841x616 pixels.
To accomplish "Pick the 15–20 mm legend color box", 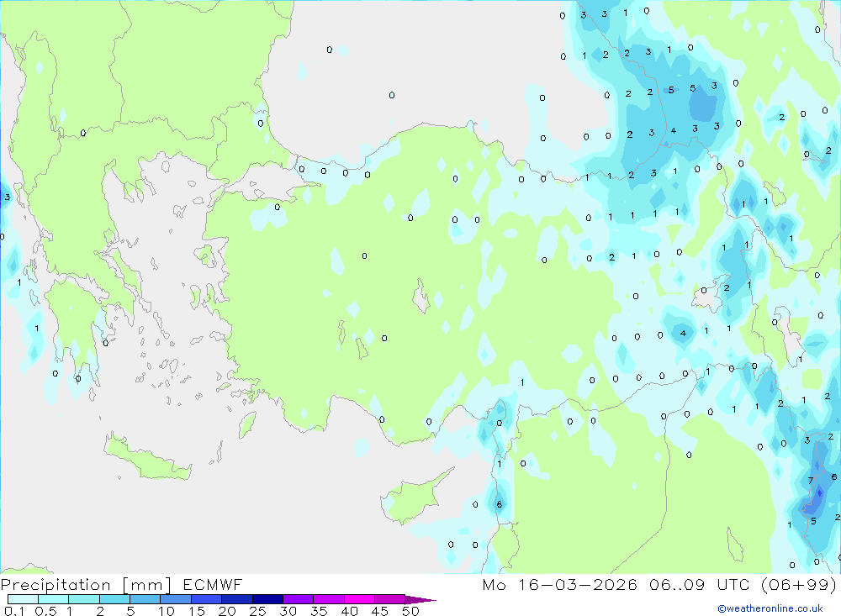I will (206, 599).
